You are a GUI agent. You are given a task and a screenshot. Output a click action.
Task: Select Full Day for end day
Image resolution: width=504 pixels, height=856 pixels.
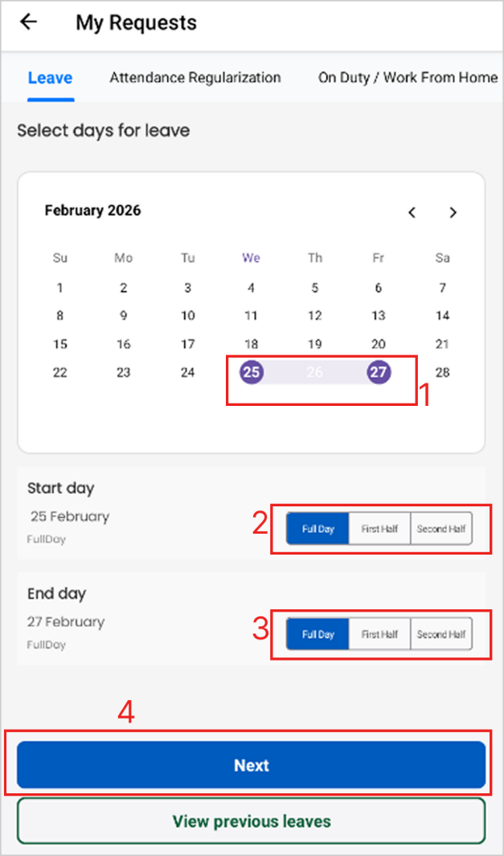click(318, 634)
